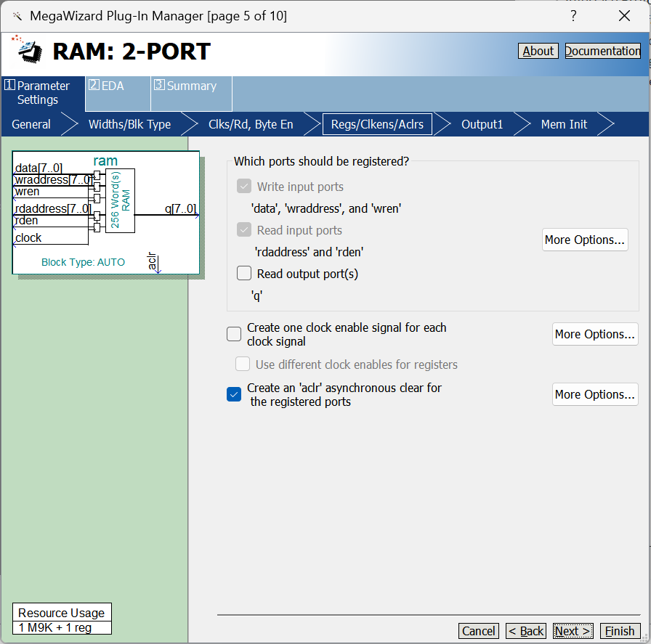The height and width of the screenshot is (644, 651).
Task: Switch to the Summary tab
Action: click(191, 94)
